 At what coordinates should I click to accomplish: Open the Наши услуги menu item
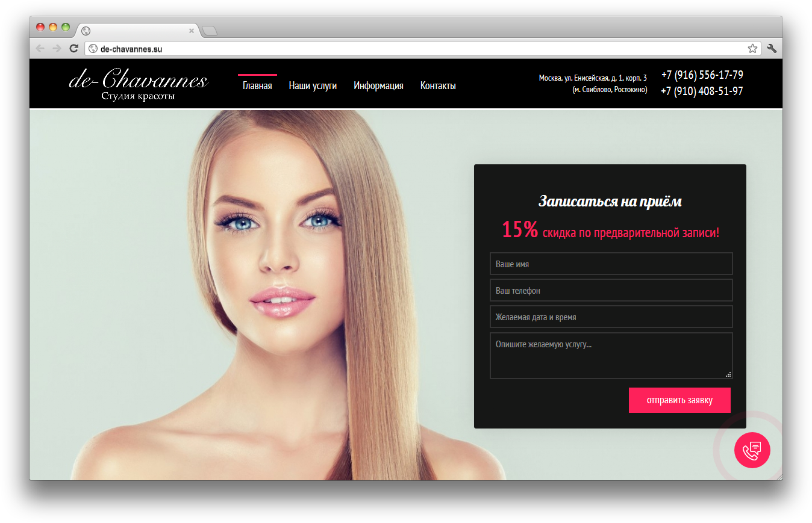click(x=313, y=85)
